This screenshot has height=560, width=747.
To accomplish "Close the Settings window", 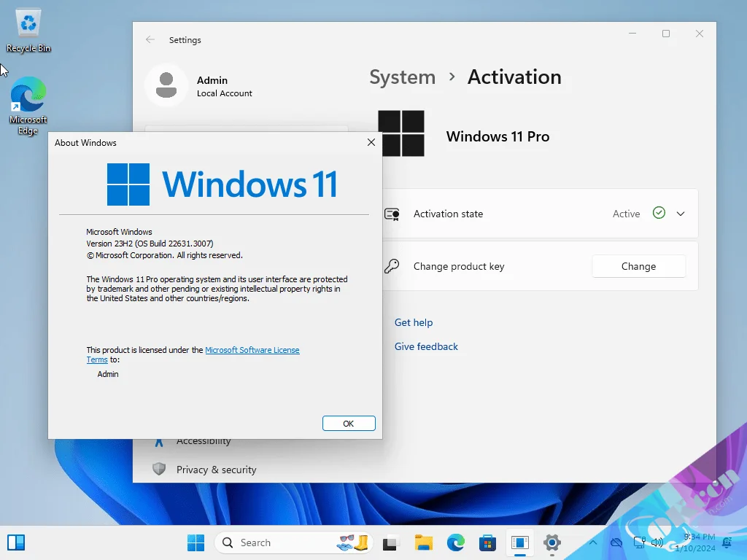I will [700, 34].
